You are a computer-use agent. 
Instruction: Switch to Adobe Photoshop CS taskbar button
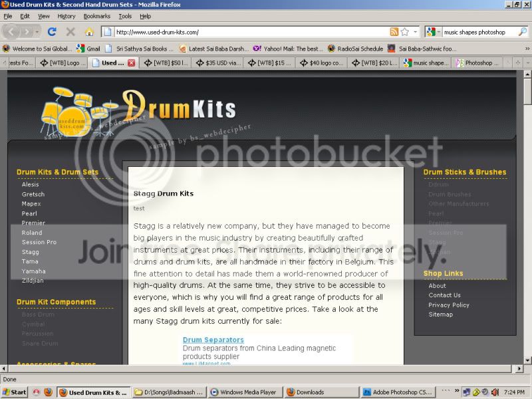[x=398, y=392]
